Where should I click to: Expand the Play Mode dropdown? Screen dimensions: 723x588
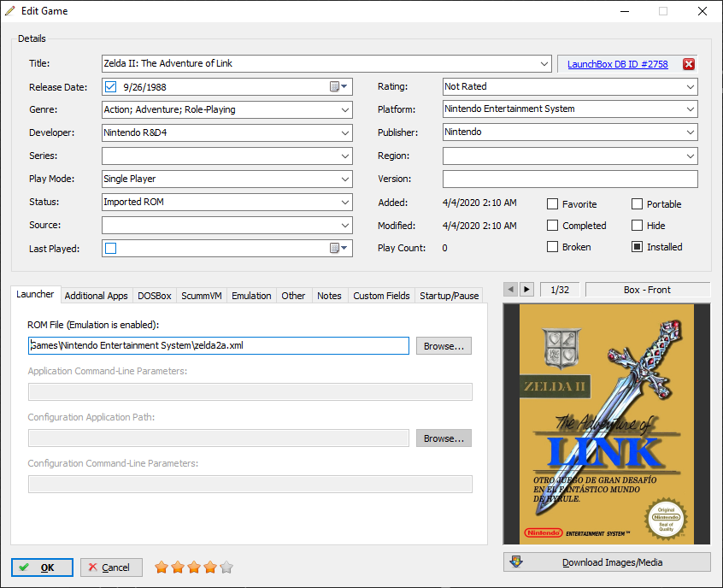(x=345, y=179)
